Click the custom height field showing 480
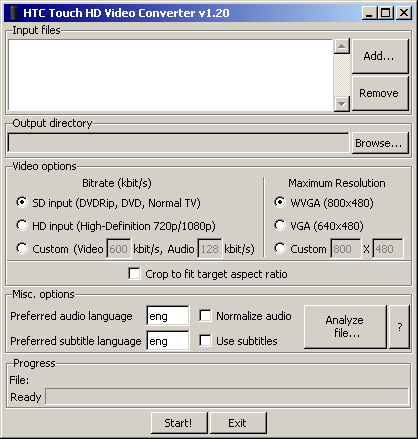This screenshot has width=418, height=439. pos(388,249)
